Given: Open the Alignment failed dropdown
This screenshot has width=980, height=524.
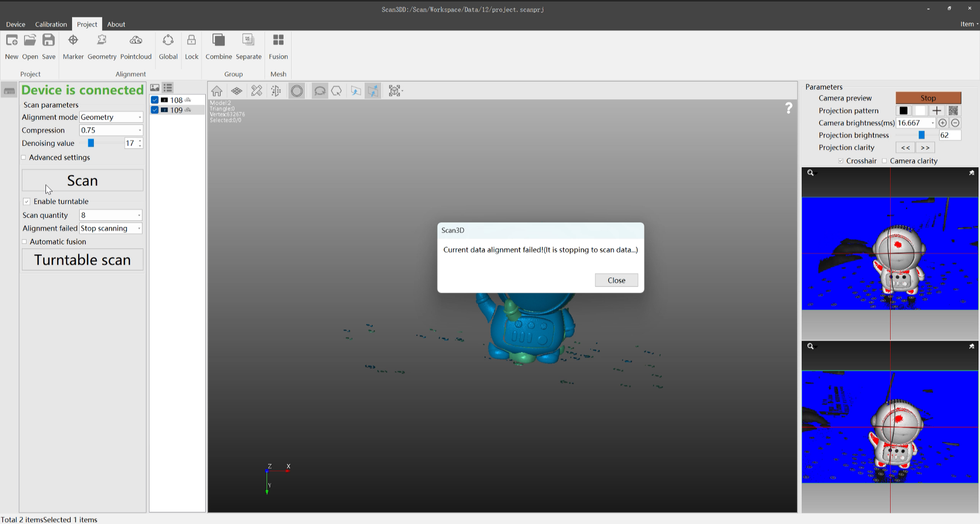Looking at the screenshot, I should (x=111, y=228).
